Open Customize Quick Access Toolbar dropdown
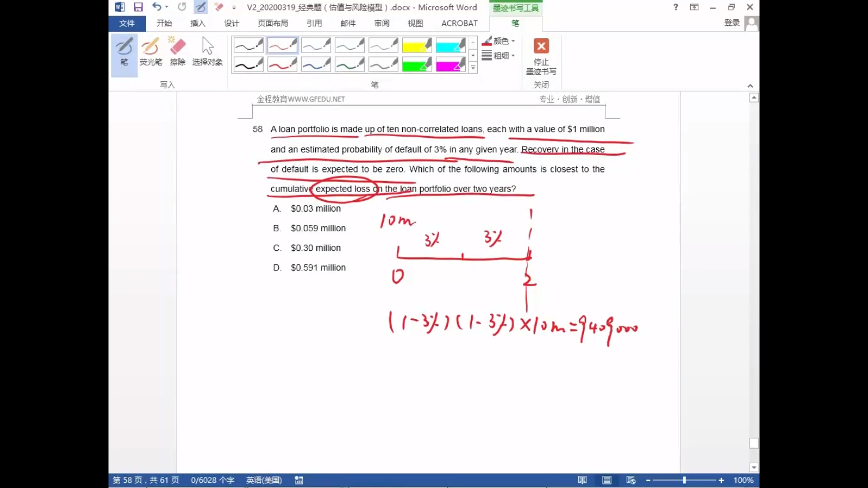The height and width of the screenshot is (488, 868). [x=234, y=7]
